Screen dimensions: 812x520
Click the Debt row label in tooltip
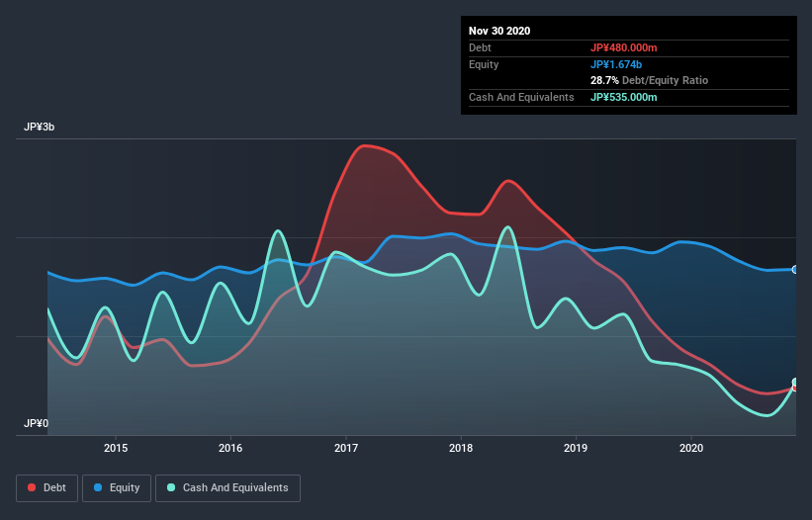(x=480, y=47)
